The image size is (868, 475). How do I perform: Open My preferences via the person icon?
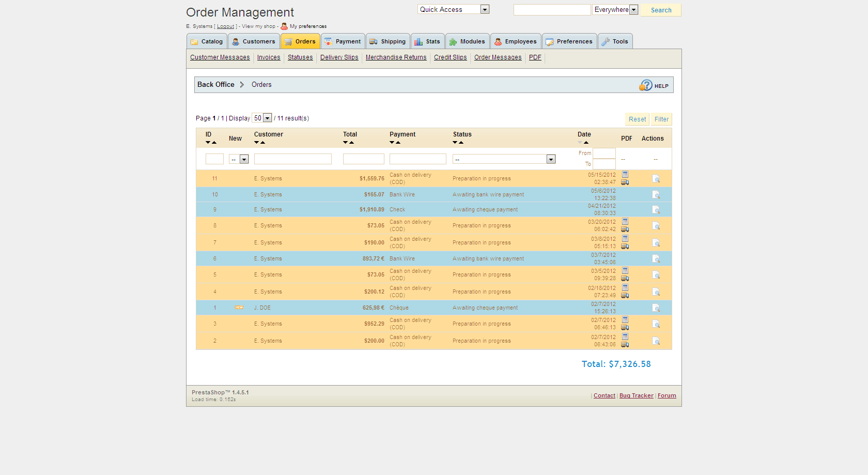coord(284,26)
